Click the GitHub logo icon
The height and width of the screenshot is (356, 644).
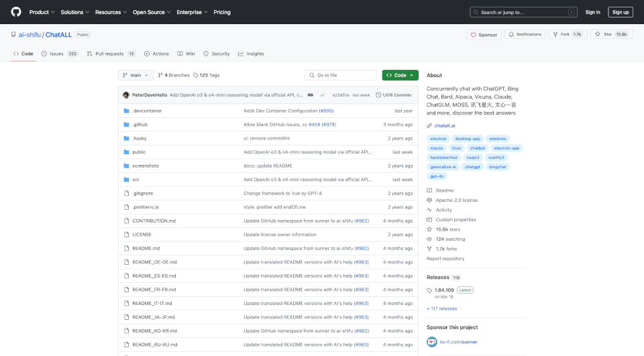click(16, 12)
